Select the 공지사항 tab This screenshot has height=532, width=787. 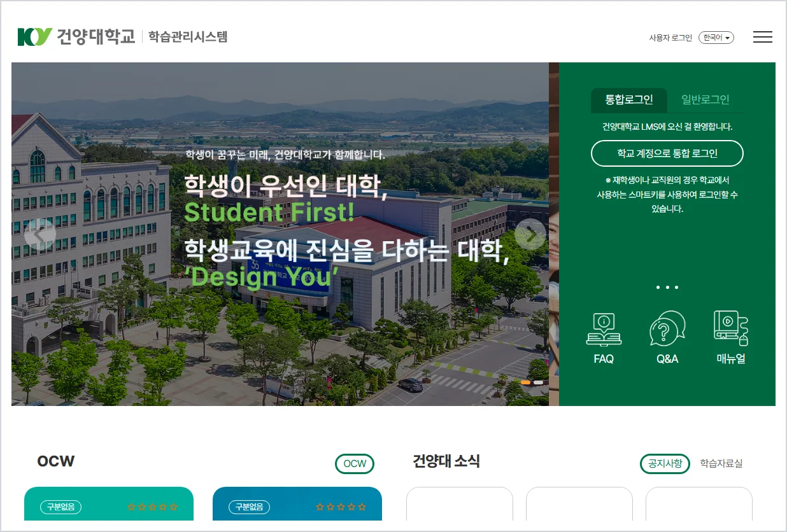pyautogui.click(x=665, y=464)
